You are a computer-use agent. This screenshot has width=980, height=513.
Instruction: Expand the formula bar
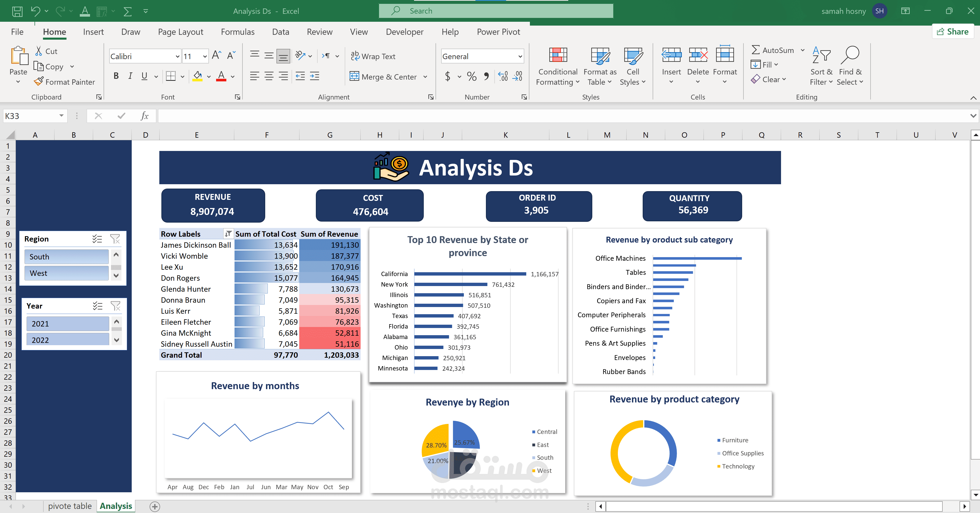coord(973,116)
